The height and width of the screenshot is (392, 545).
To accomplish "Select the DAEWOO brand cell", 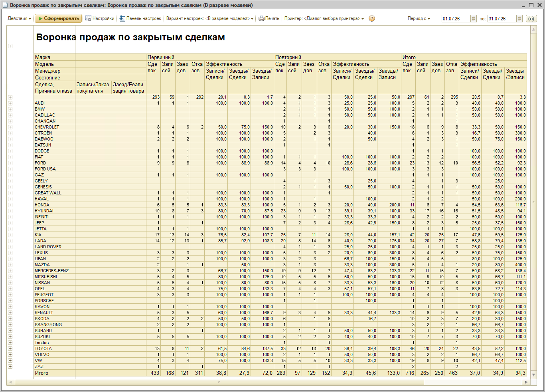I will (x=54, y=139).
